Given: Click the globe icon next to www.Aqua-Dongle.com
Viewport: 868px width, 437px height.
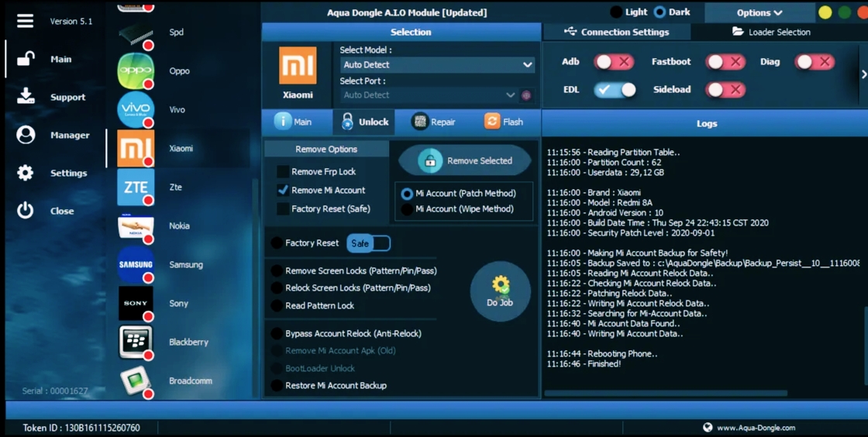Looking at the screenshot, I should point(708,427).
